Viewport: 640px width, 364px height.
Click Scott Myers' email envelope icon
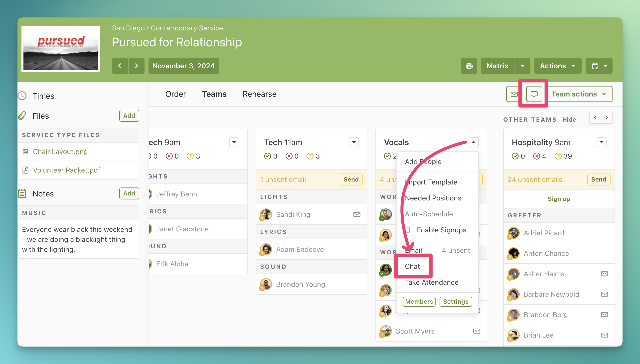pyautogui.click(x=477, y=331)
